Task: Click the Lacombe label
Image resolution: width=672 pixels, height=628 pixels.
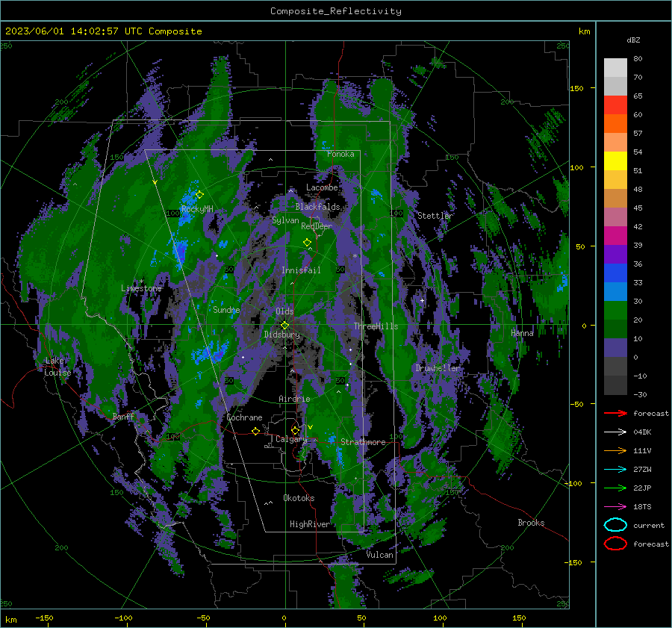Action: click(x=322, y=187)
